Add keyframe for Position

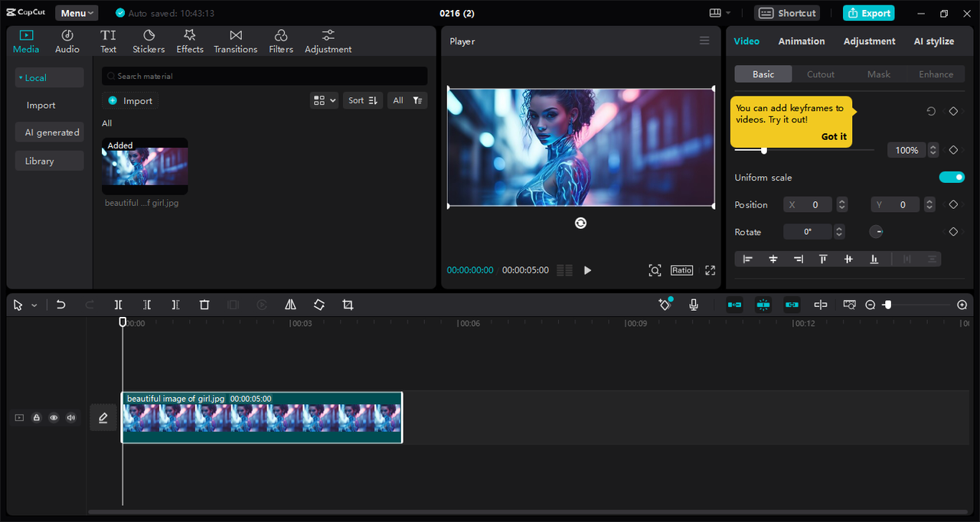(953, 204)
